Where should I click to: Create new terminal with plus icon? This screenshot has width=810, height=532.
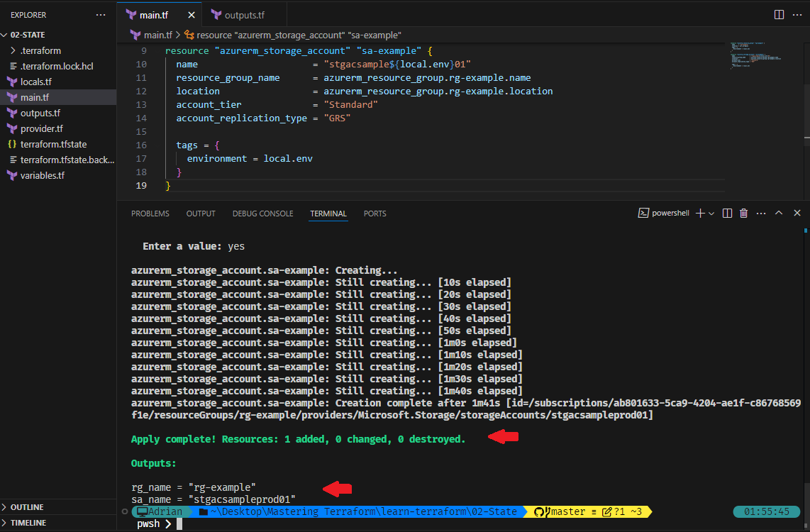click(x=700, y=214)
